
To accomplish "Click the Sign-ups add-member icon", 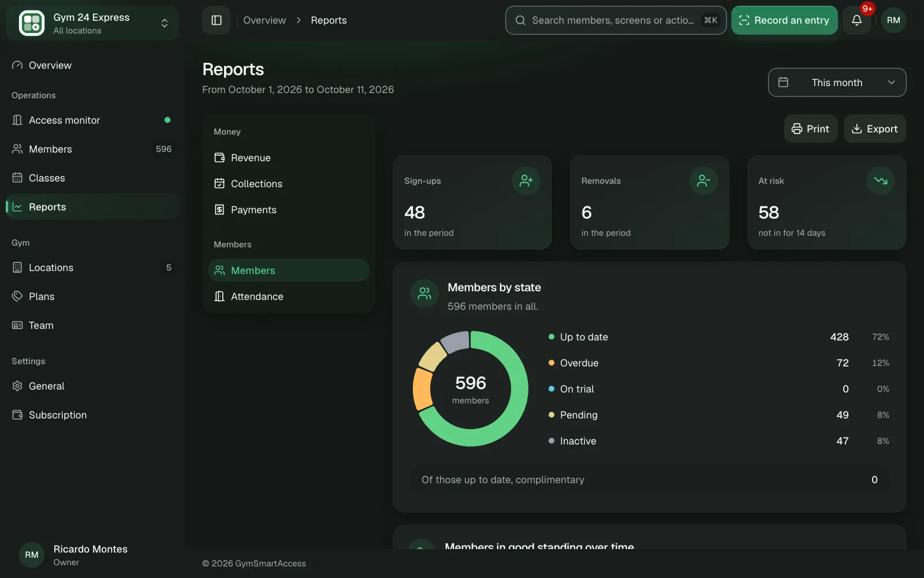I will [x=526, y=181].
